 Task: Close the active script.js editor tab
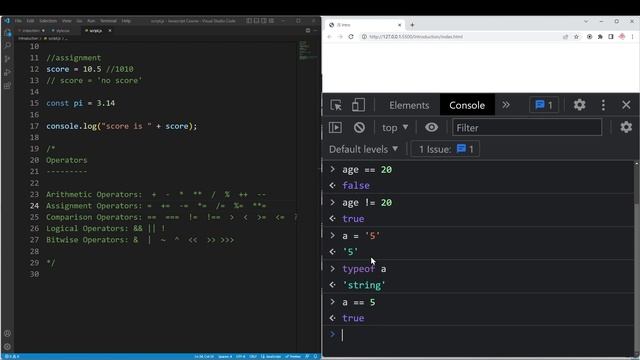(110, 31)
